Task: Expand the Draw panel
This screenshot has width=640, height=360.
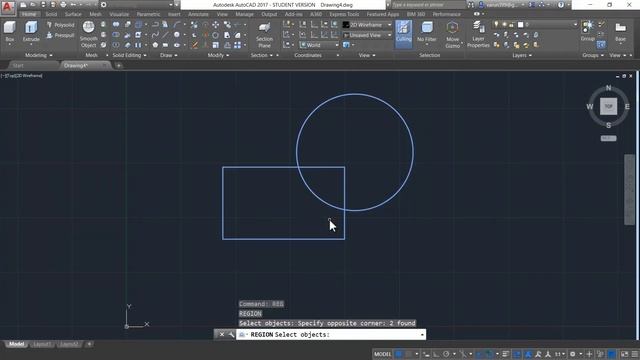Action: point(169,55)
